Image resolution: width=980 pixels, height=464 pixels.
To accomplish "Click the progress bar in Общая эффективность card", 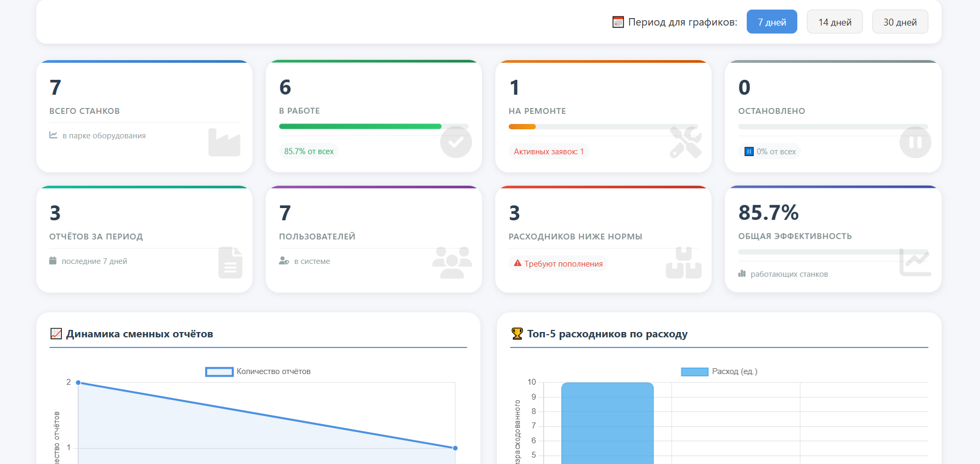I will (x=833, y=252).
